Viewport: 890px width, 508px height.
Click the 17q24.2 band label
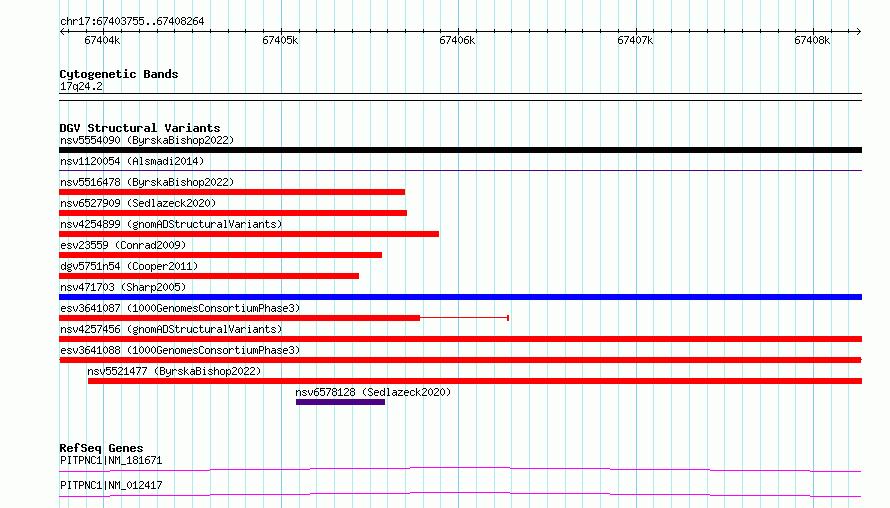[x=81, y=86]
